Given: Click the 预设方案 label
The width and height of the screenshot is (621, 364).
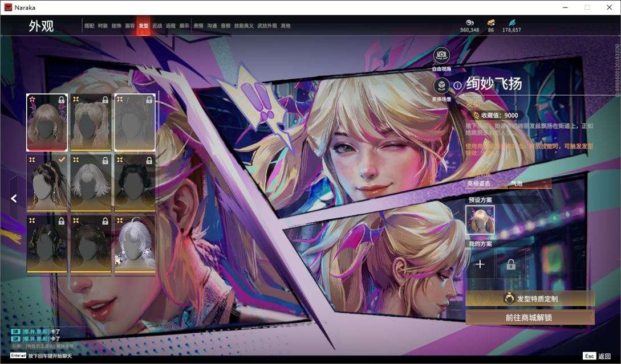Looking at the screenshot, I should (480, 200).
